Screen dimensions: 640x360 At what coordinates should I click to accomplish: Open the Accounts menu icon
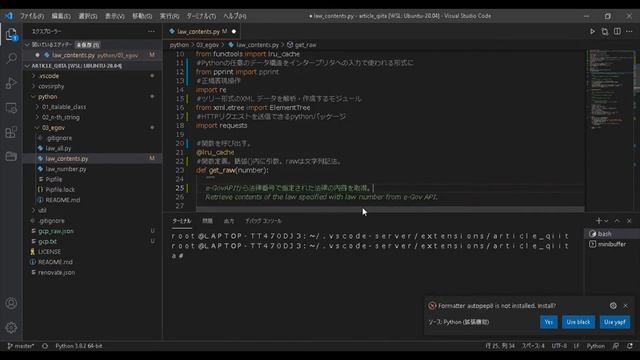tap(11, 303)
